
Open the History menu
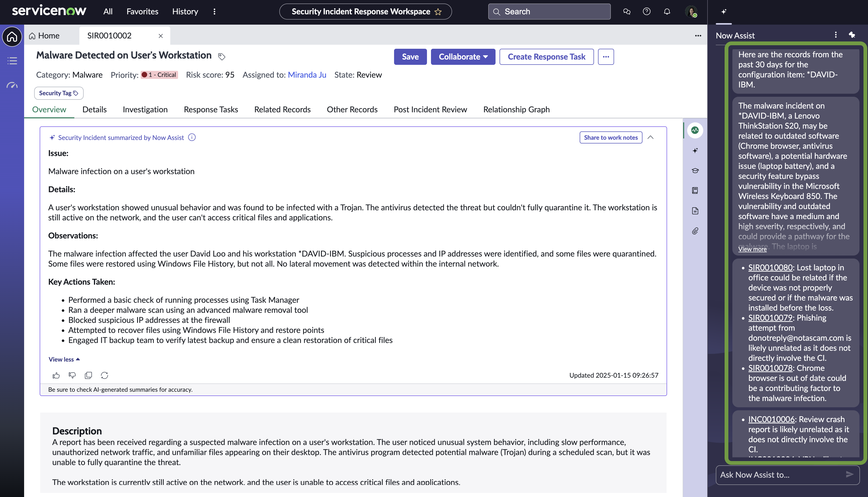click(x=185, y=12)
